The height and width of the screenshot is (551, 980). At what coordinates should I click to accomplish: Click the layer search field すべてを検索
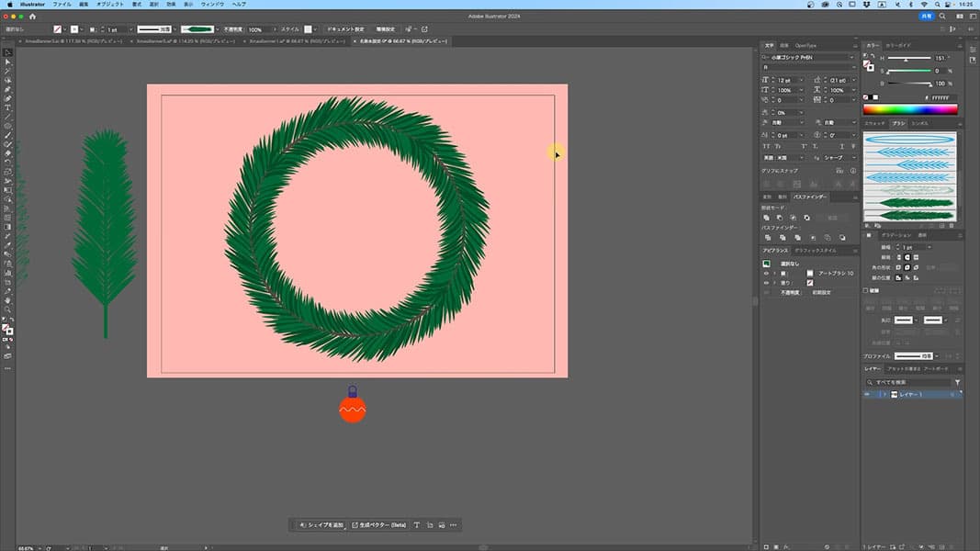909,382
